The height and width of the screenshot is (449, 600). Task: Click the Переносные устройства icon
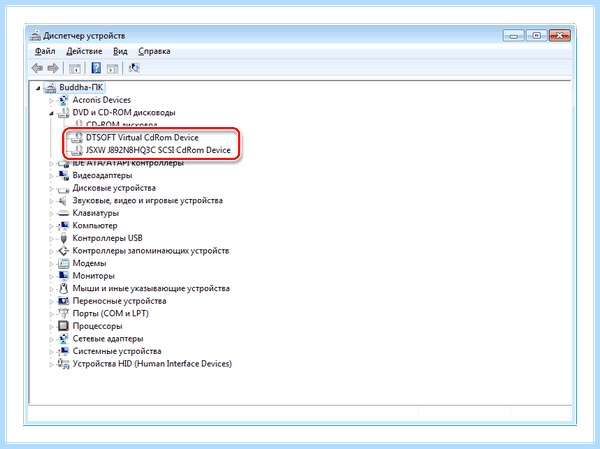tap(63, 301)
